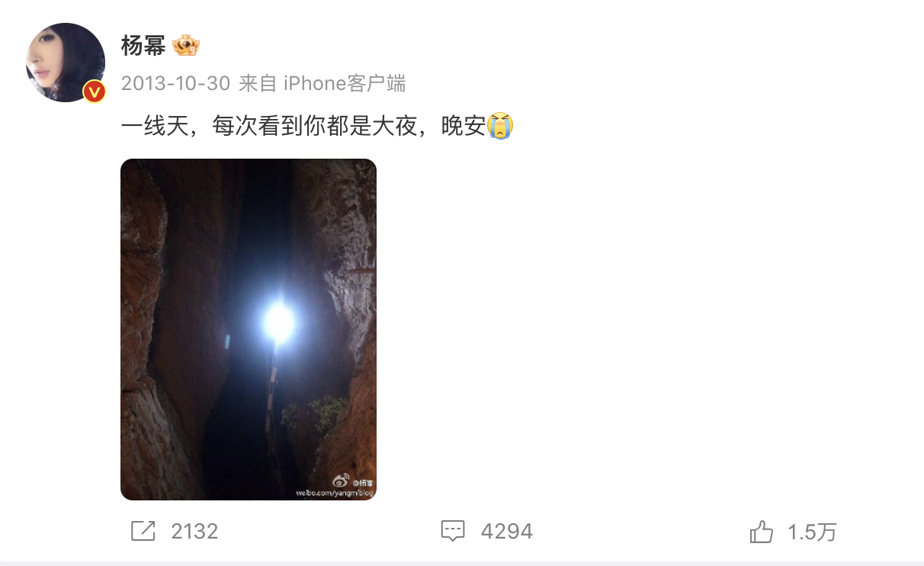The height and width of the screenshot is (566, 924).
Task: Open the post timestamp 2013-10-30
Action: click(x=175, y=84)
